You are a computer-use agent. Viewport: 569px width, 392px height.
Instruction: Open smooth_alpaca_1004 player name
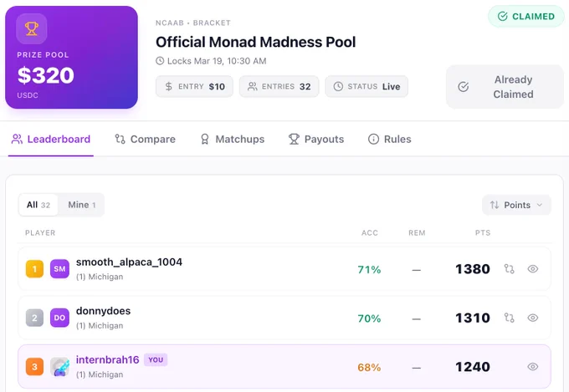coord(129,262)
